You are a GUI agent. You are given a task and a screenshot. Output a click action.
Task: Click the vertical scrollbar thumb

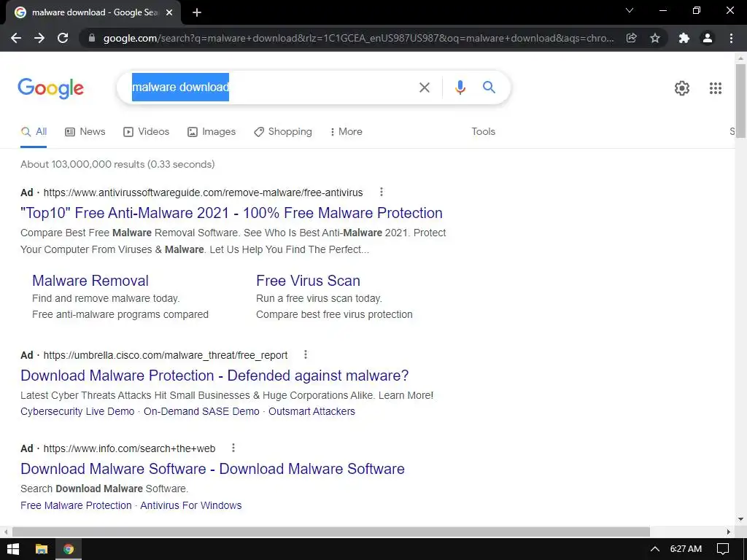click(x=740, y=101)
